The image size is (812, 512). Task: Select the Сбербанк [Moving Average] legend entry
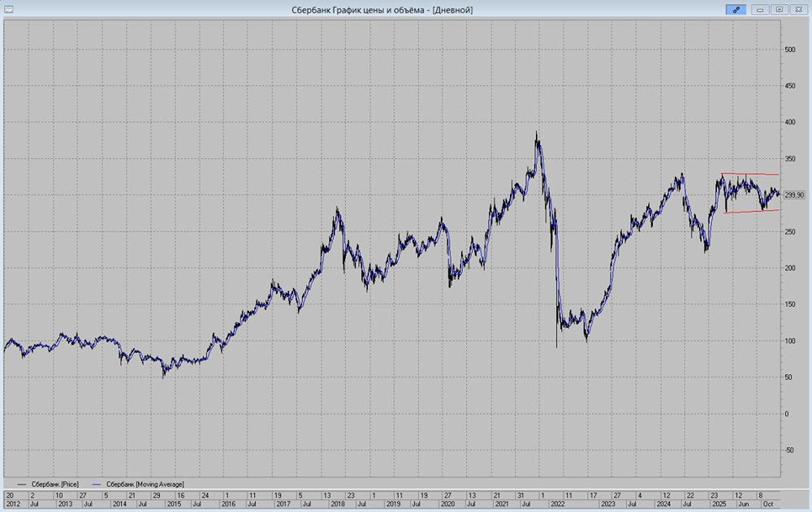click(145, 484)
